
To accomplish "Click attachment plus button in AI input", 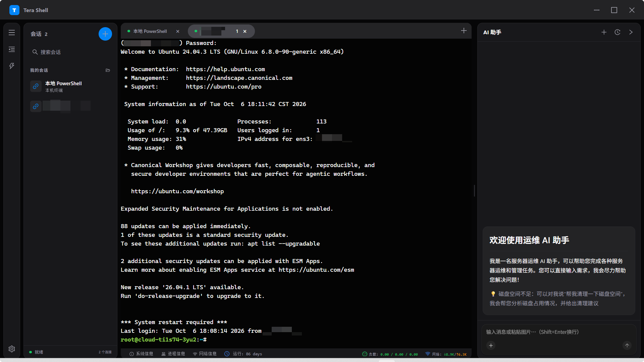I will (x=491, y=346).
